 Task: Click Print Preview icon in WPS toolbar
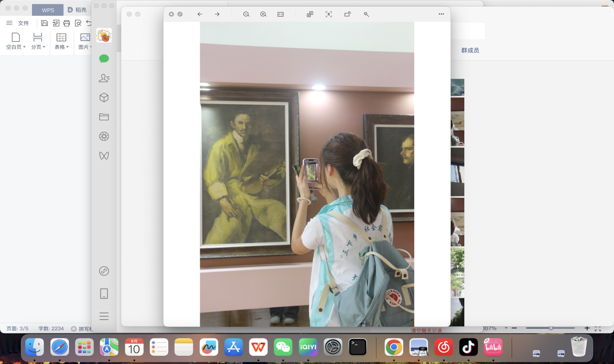tap(78, 23)
